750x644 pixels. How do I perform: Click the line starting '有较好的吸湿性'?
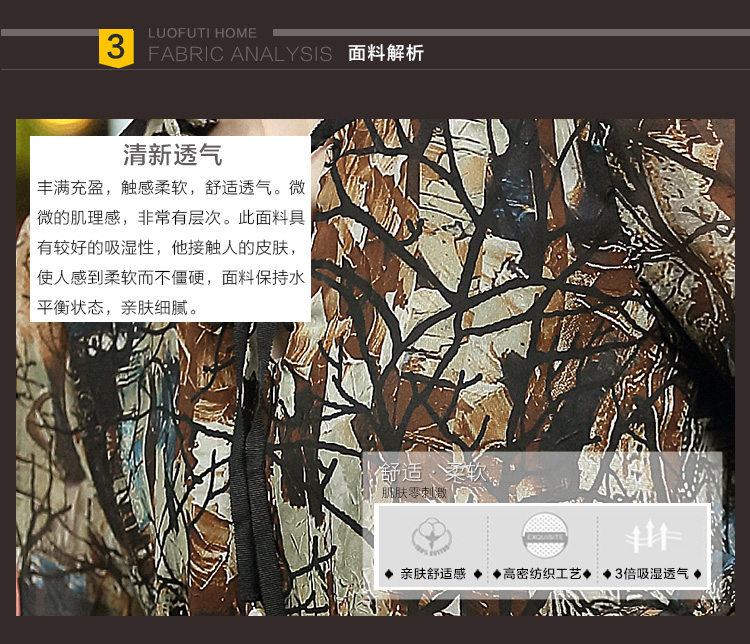click(168, 248)
